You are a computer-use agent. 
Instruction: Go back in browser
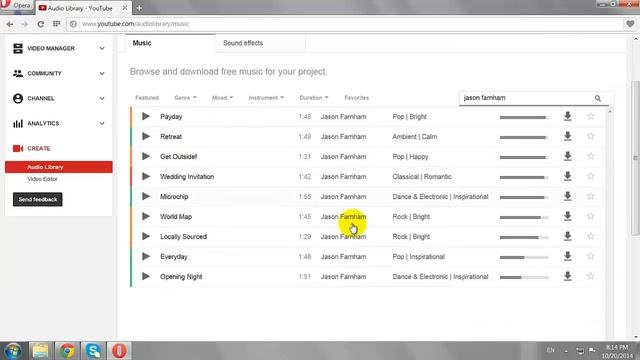(10, 24)
